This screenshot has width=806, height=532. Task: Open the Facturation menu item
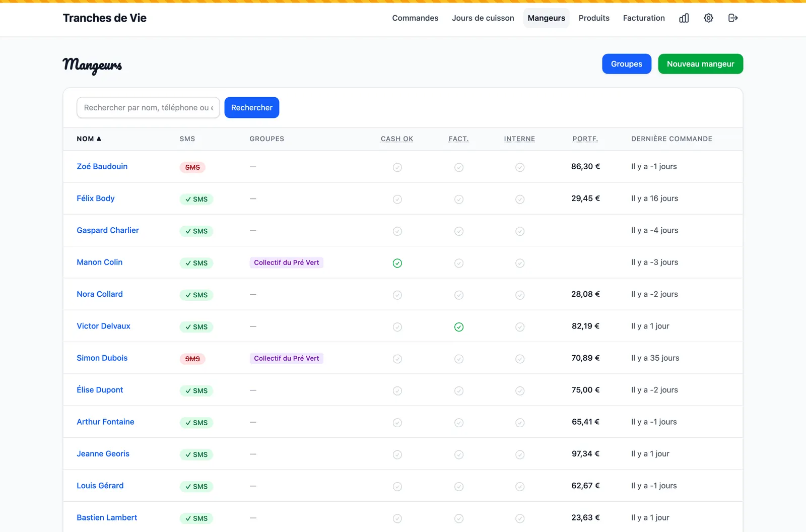(644, 18)
